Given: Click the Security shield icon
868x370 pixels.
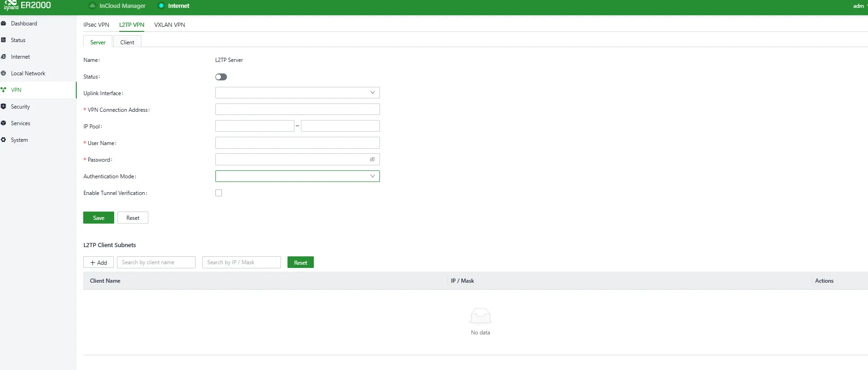Looking at the screenshot, I should pyautogui.click(x=3, y=107).
